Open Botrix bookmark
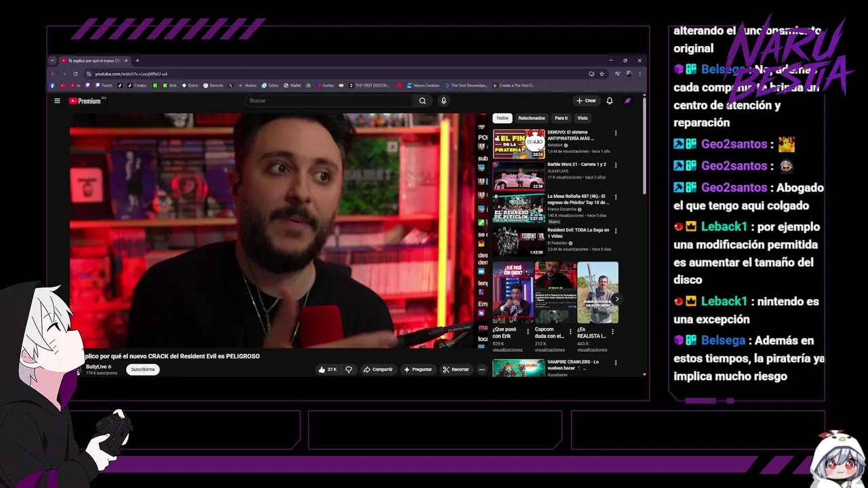Screen dimensions: 868x488 pos(190,85)
